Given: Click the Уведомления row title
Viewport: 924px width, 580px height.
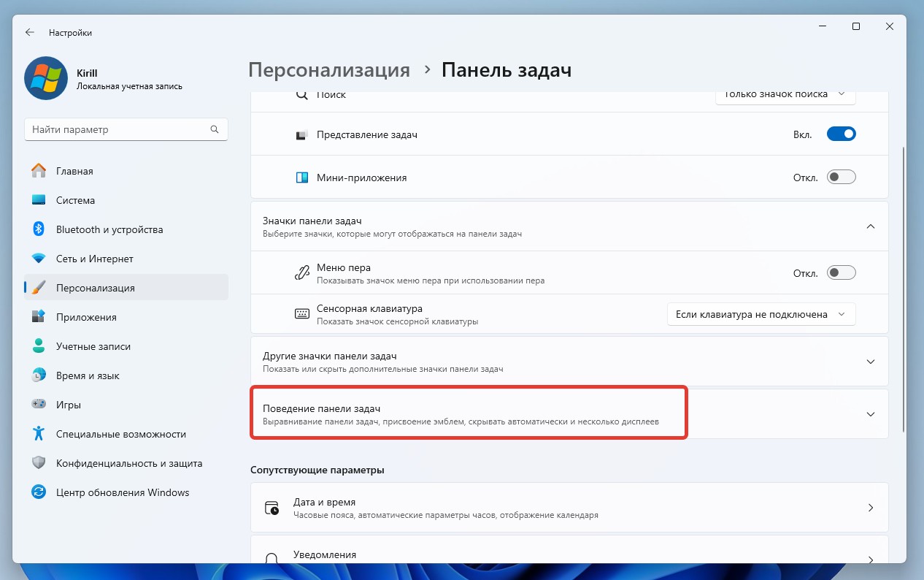Looking at the screenshot, I should click(x=325, y=554).
